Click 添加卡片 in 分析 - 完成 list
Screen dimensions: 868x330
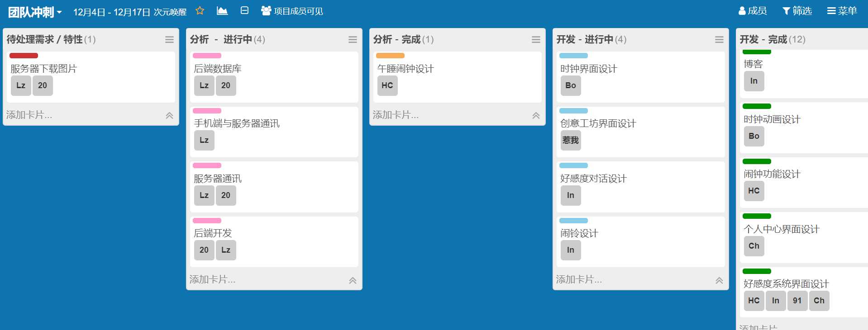point(396,115)
